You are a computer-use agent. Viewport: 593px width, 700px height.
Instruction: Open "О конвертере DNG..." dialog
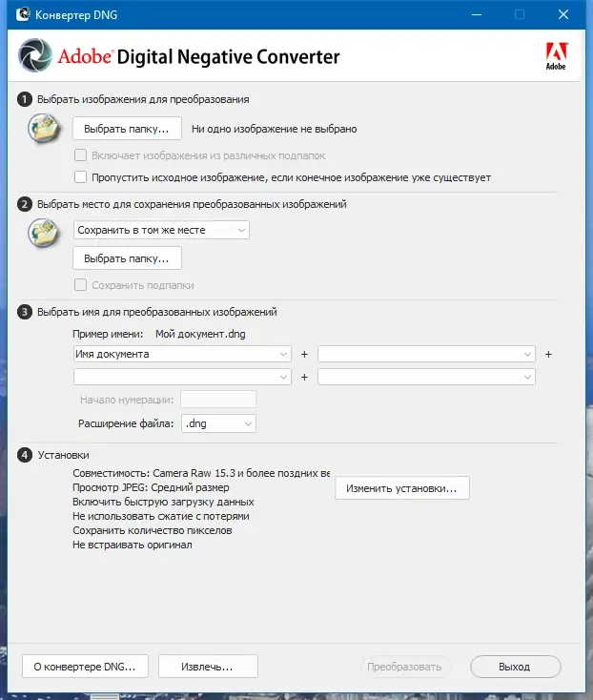pyautogui.click(x=85, y=667)
